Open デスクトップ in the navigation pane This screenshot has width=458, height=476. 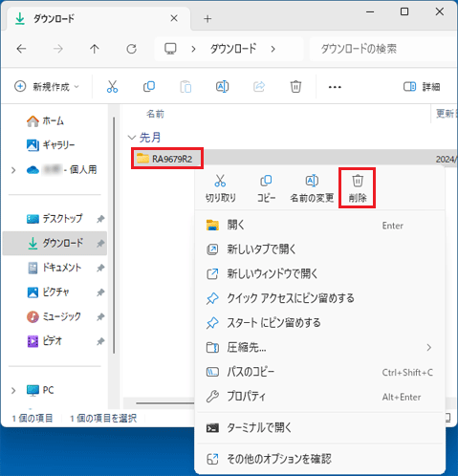click(x=55, y=219)
